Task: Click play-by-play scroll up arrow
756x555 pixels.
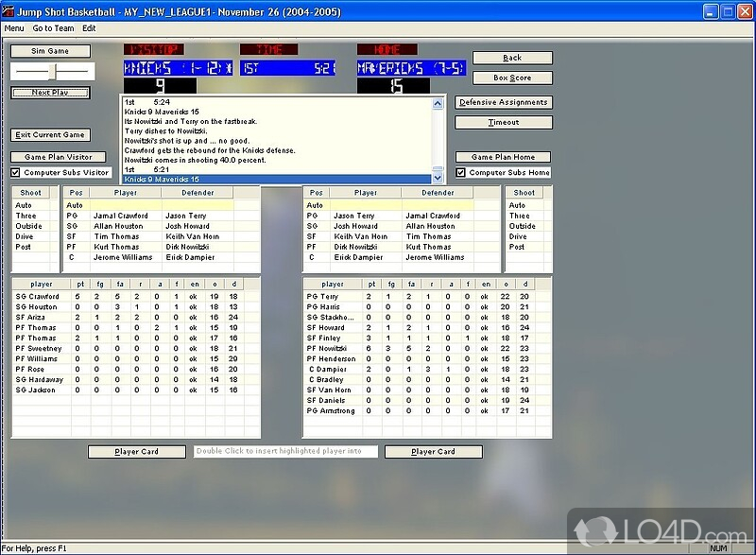Action: click(438, 104)
